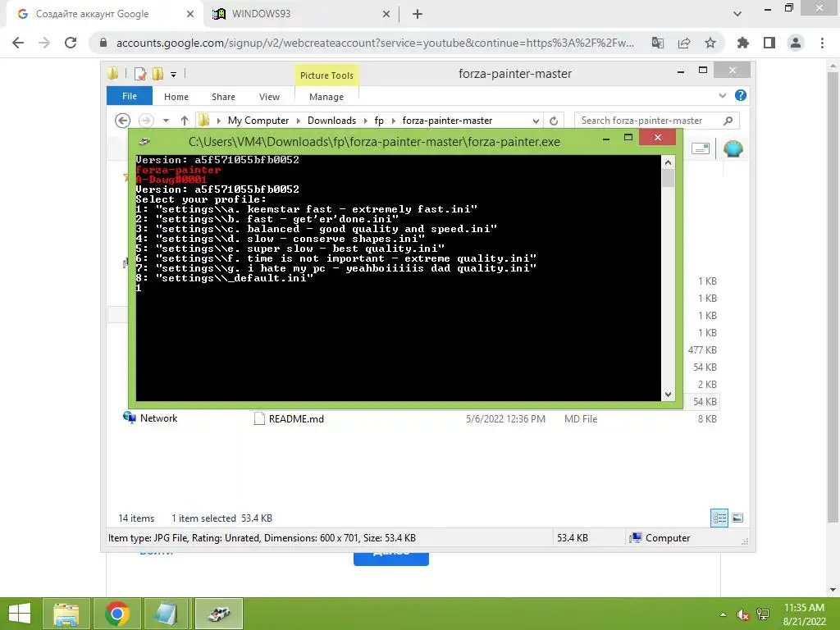Click Downloads in the breadcrumb path
The image size is (840, 630).
click(x=331, y=121)
